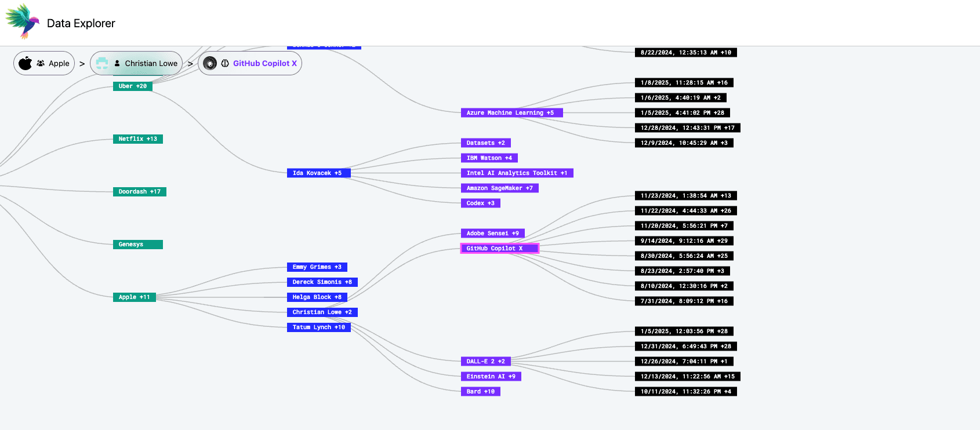
Task: Click the person icon beside Christian Lowe
Action: tap(117, 63)
